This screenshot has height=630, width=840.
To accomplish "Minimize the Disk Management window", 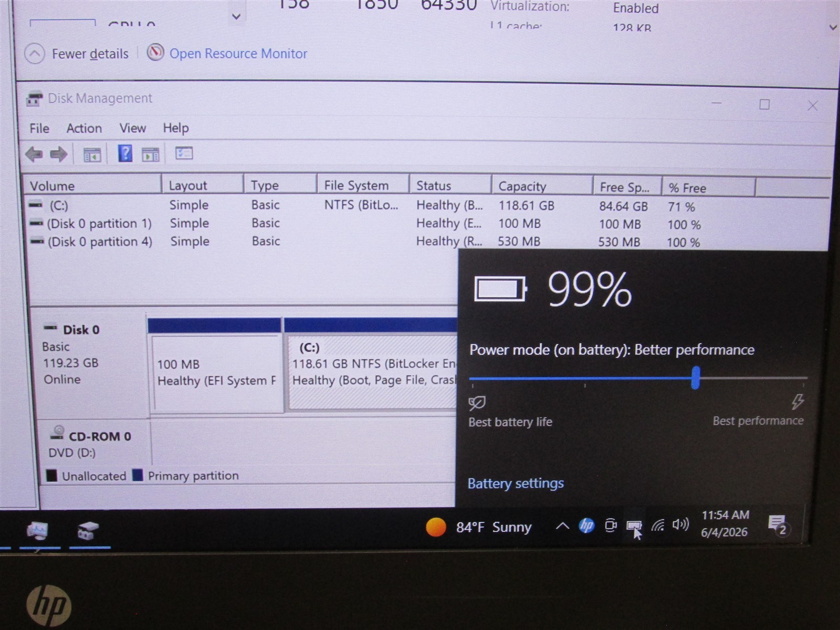I will (717, 103).
